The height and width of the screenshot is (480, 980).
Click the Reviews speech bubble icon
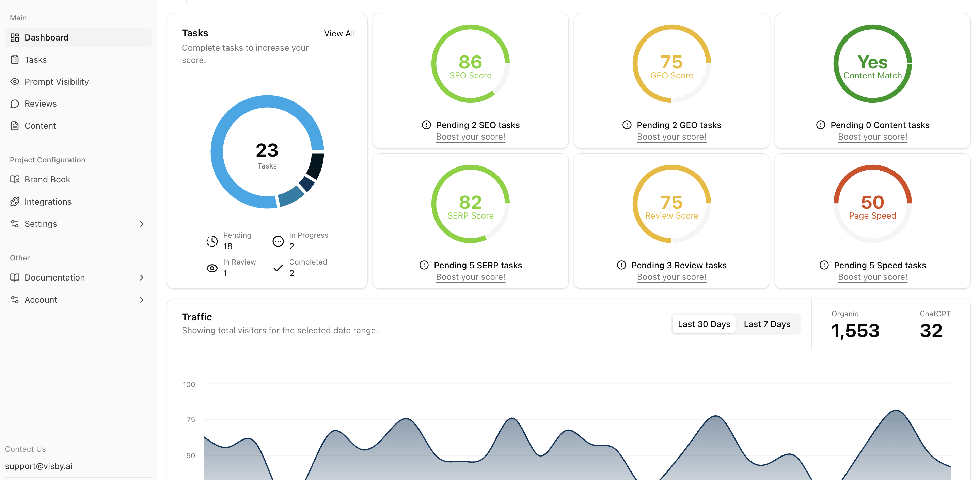click(15, 103)
